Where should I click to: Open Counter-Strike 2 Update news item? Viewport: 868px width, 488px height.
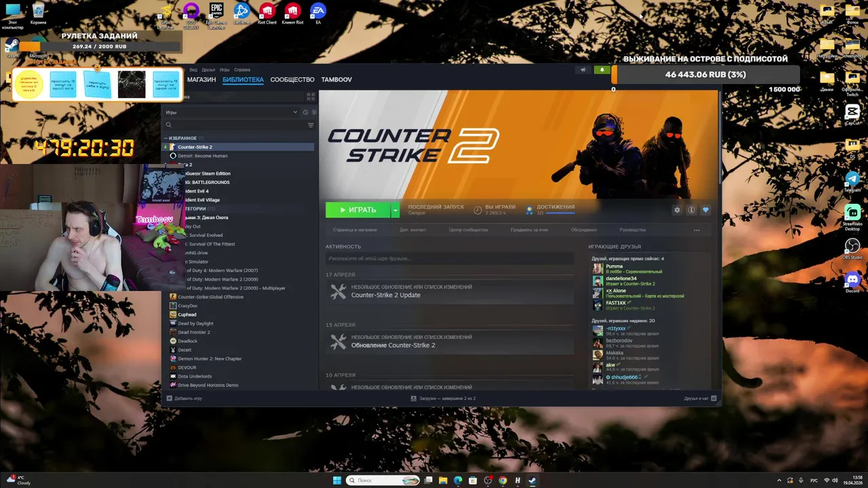tap(449, 291)
